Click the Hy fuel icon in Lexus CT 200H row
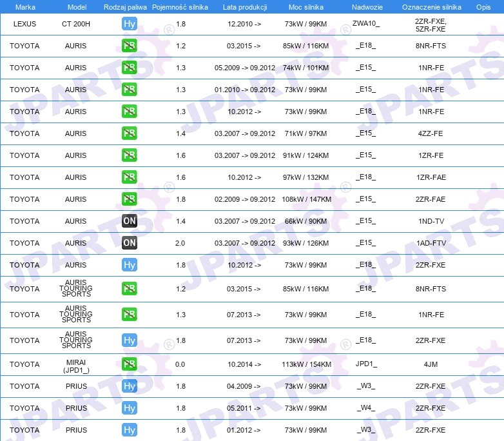Viewport: 504px width, 441px height. (130, 24)
